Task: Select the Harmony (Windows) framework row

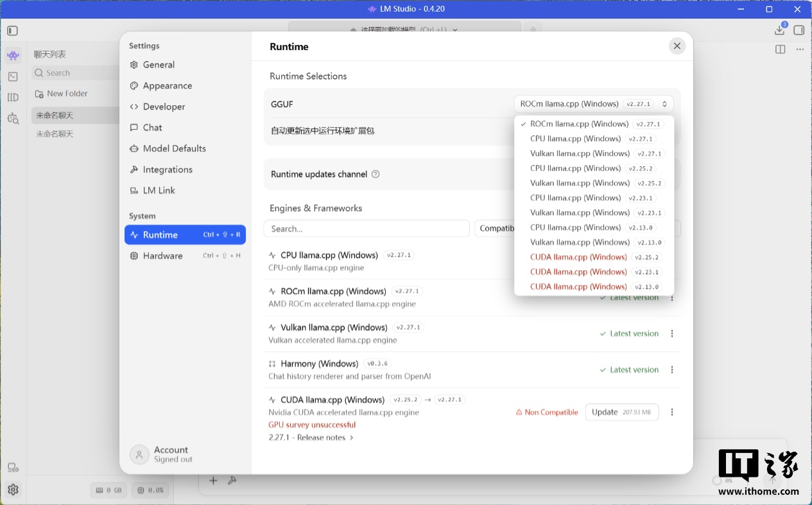Action: [472, 370]
